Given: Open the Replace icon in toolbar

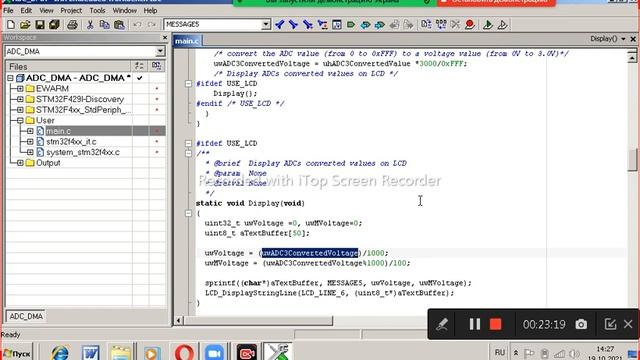Looking at the screenshot, I should click(x=322, y=24).
